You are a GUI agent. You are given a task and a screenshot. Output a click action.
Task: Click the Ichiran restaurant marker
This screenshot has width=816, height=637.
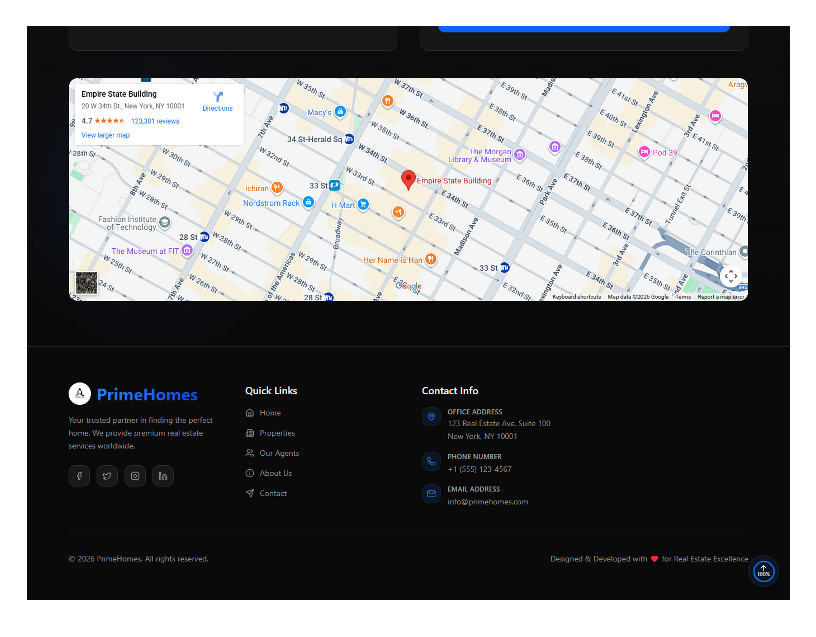click(277, 187)
